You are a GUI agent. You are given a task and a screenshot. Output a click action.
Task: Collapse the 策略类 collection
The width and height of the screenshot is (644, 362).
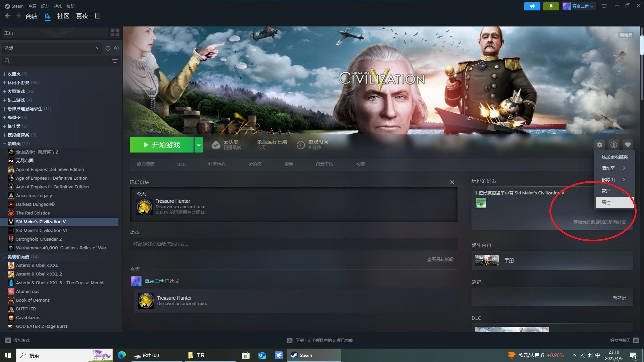tap(4, 144)
